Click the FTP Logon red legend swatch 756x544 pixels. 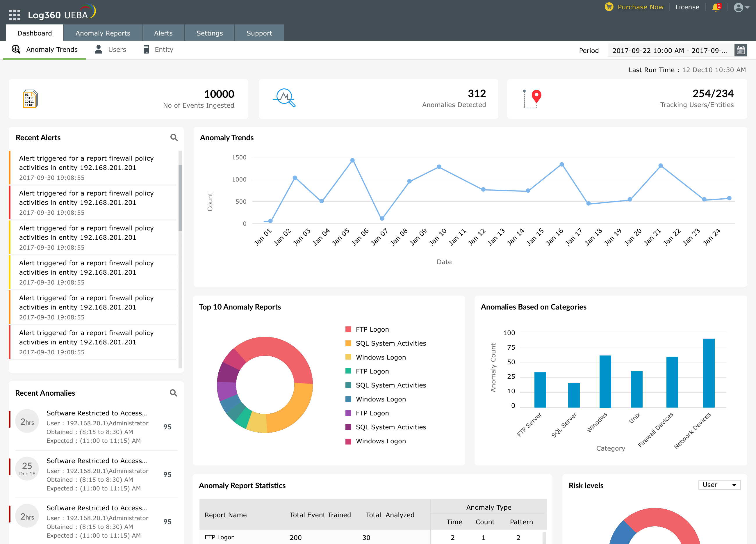(x=348, y=329)
